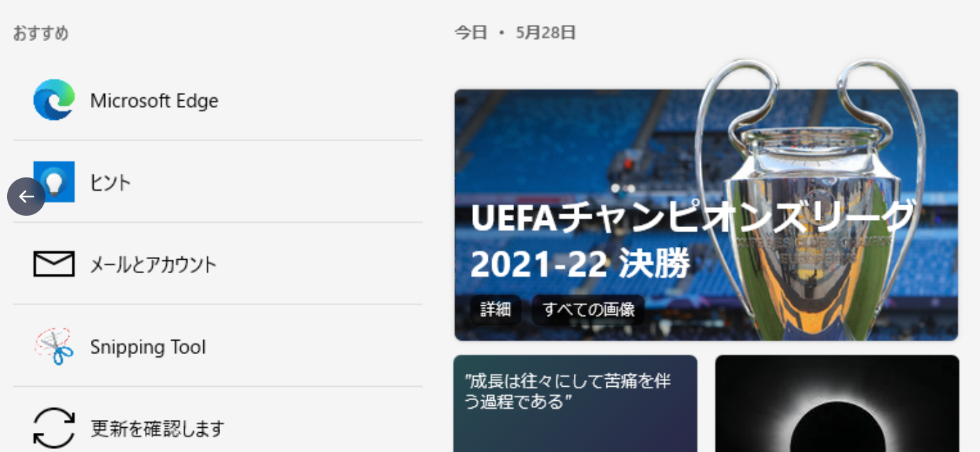This screenshot has width=980, height=452.
Task: Click the すべての画像 button
Action: pos(588,310)
